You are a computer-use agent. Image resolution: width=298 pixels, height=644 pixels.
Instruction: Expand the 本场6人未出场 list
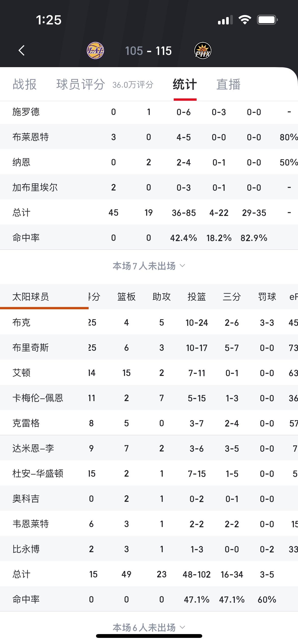pos(149,627)
